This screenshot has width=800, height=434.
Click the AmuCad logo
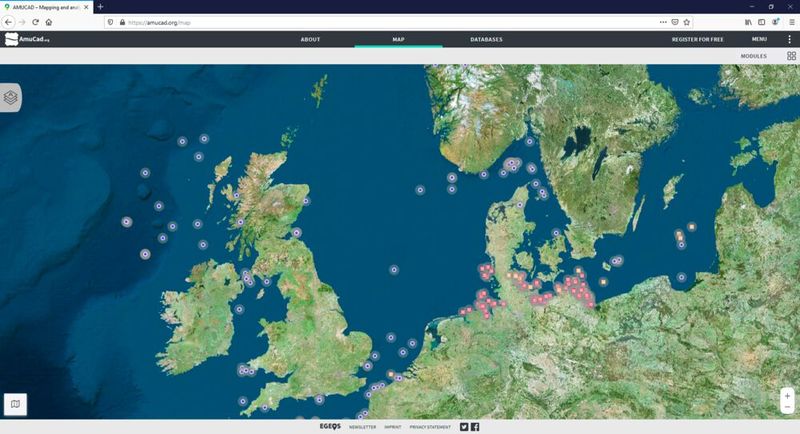[27, 39]
